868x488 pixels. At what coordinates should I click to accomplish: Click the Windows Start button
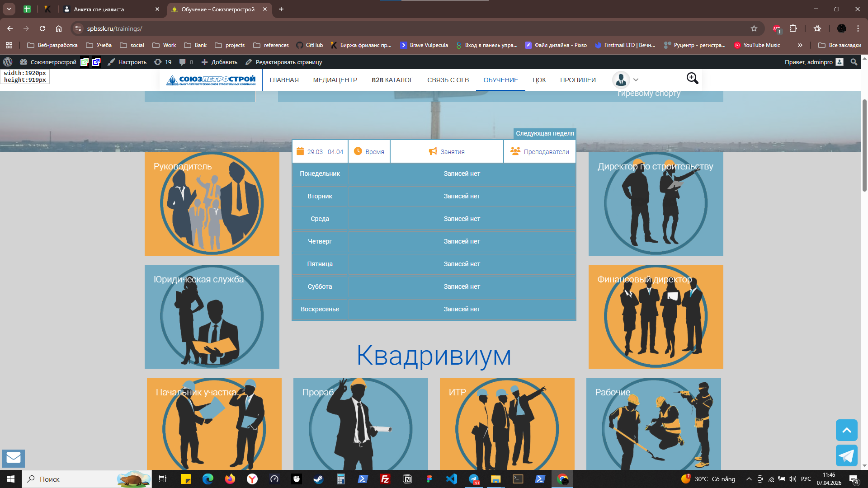[11, 479]
